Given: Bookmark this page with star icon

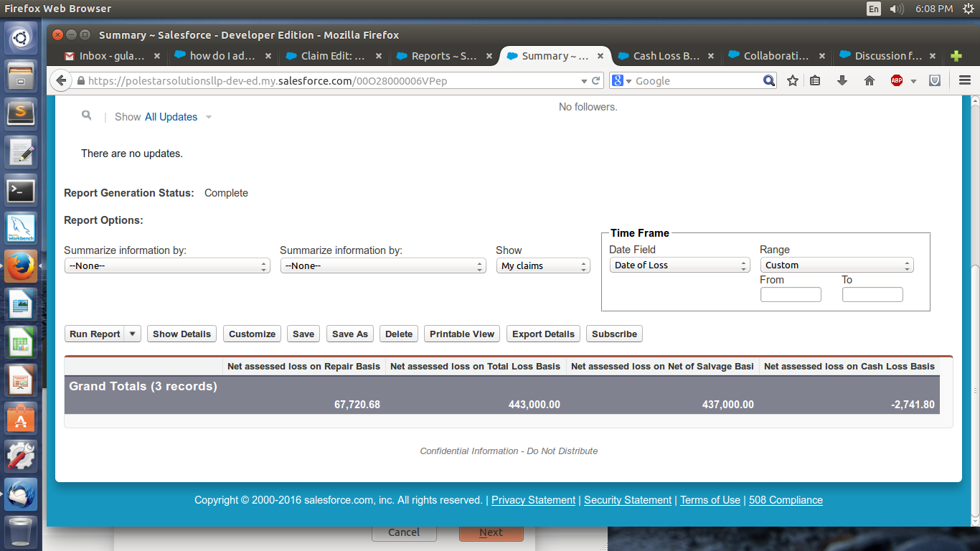Looking at the screenshot, I should point(793,81).
